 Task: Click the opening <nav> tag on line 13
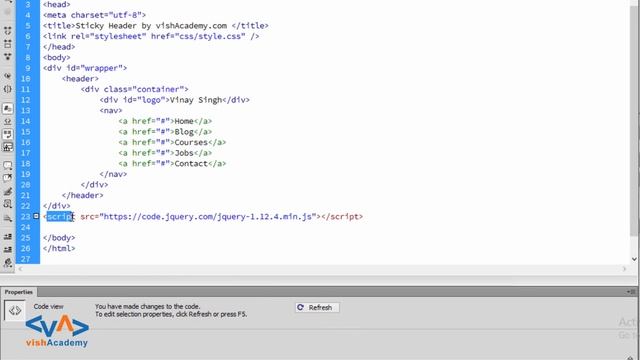coord(111,110)
